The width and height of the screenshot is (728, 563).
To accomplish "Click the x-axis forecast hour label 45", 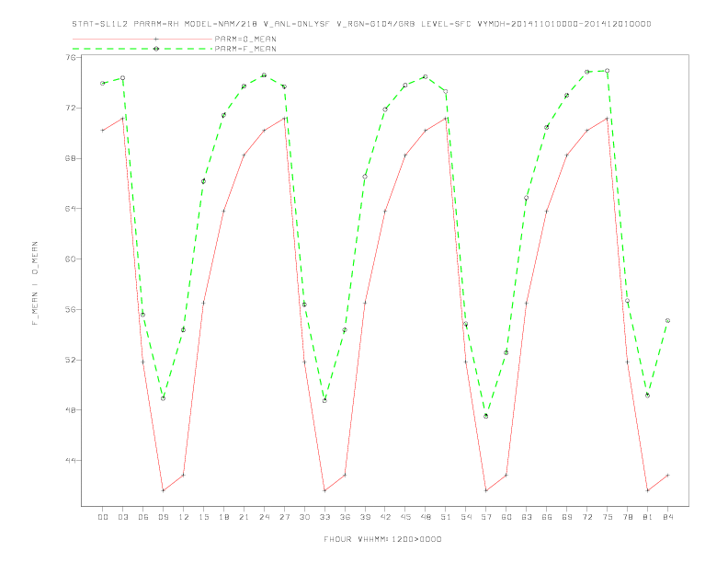I will 405,517.
